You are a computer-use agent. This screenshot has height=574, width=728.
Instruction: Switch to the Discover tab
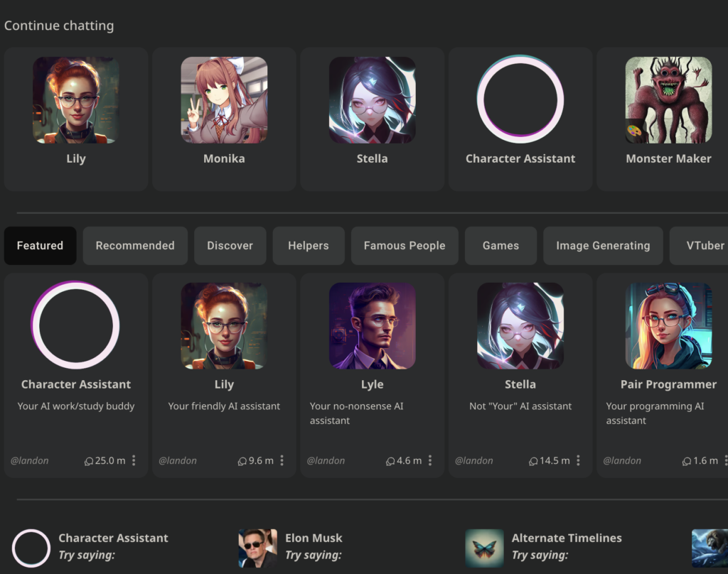(230, 246)
